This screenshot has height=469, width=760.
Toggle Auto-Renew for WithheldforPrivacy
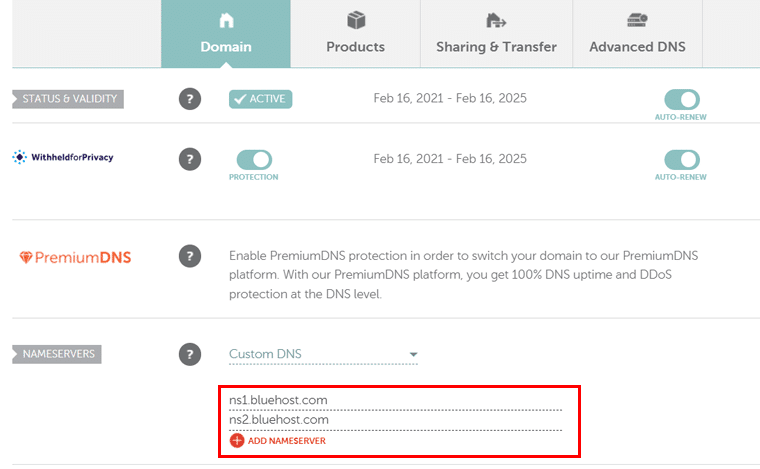[x=681, y=159]
